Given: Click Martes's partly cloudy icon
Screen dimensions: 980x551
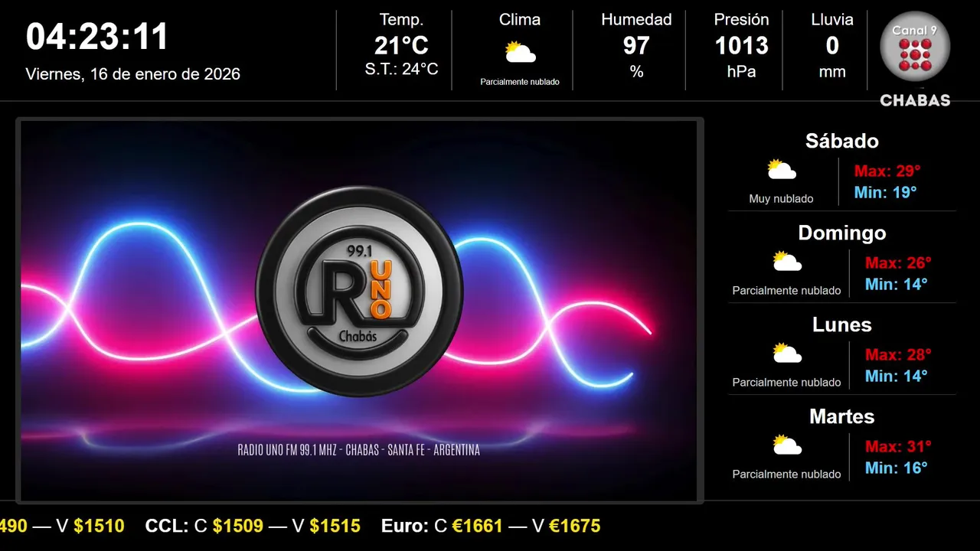Looking at the screenshot, I should coord(787,445).
